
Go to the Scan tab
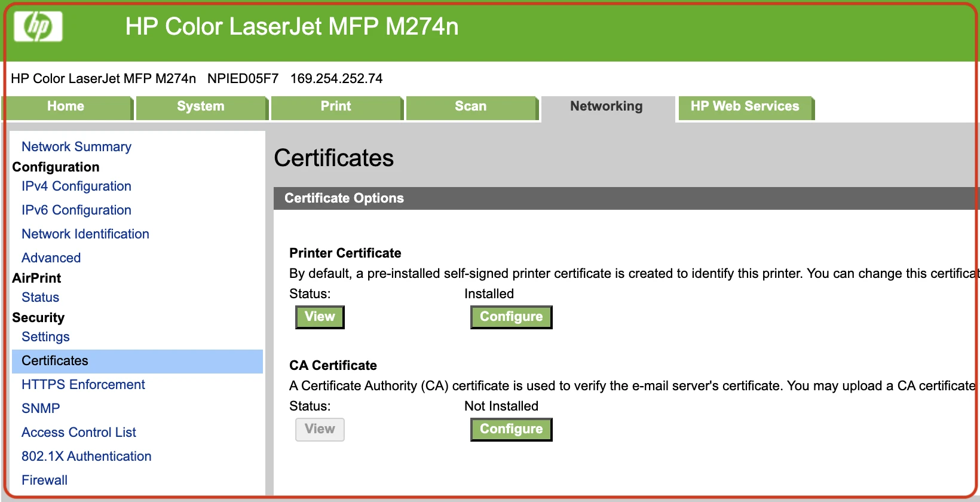pyautogui.click(x=471, y=108)
